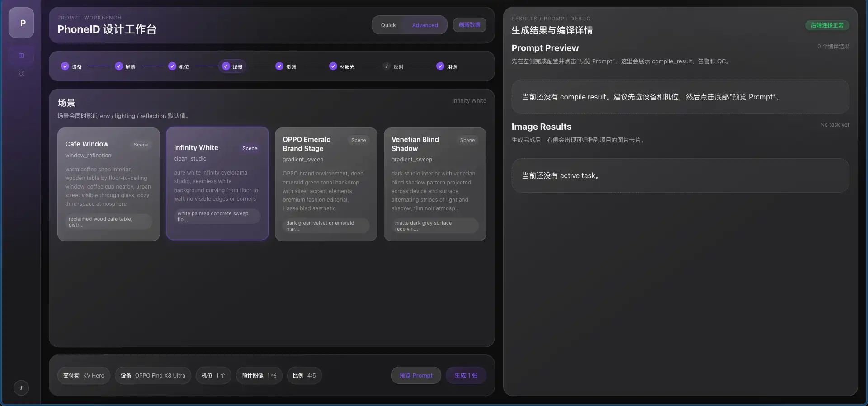The height and width of the screenshot is (406, 868).
Task: Click Scene badge on Venetian Blind card
Action: pyautogui.click(x=467, y=140)
